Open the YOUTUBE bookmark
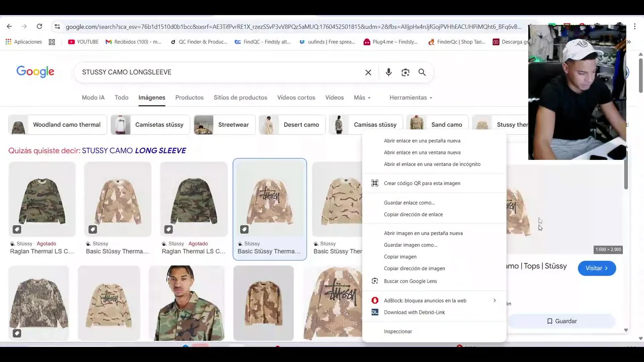This screenshot has height=362, width=644. 83,42
